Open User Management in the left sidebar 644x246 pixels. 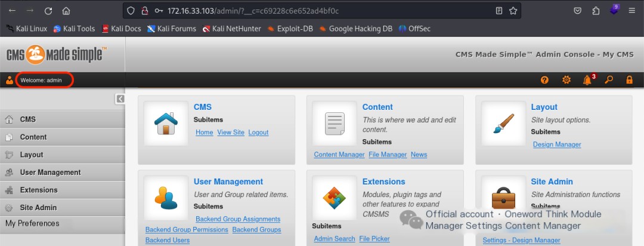pos(63,173)
